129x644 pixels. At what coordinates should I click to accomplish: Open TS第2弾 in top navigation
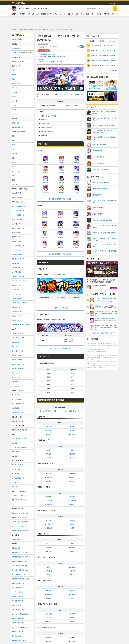coord(23,14)
